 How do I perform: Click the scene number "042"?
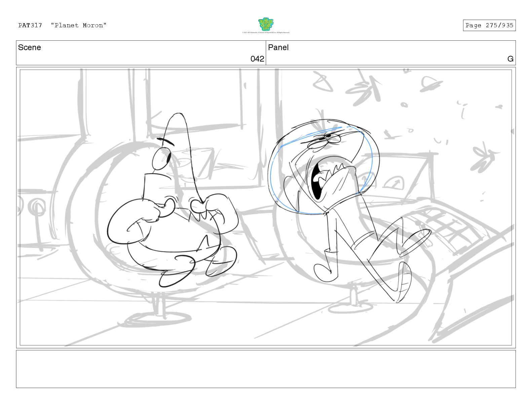tap(257, 59)
